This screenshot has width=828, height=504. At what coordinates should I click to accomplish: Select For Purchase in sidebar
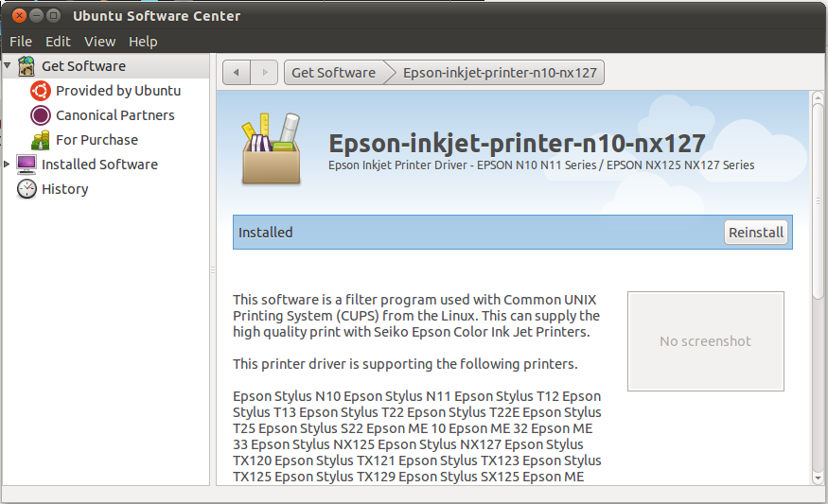(x=97, y=140)
